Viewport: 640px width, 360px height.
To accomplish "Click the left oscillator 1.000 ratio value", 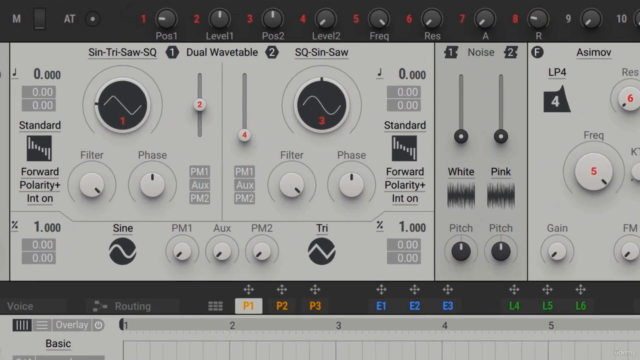I will pyautogui.click(x=47, y=227).
